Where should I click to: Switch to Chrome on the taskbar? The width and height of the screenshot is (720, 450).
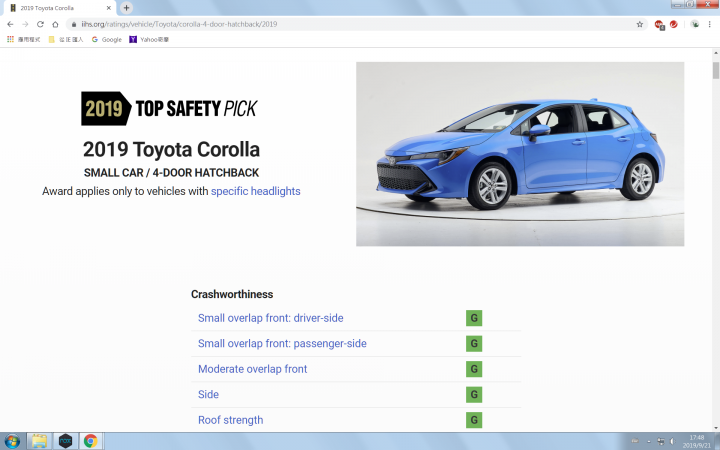tap(91, 441)
